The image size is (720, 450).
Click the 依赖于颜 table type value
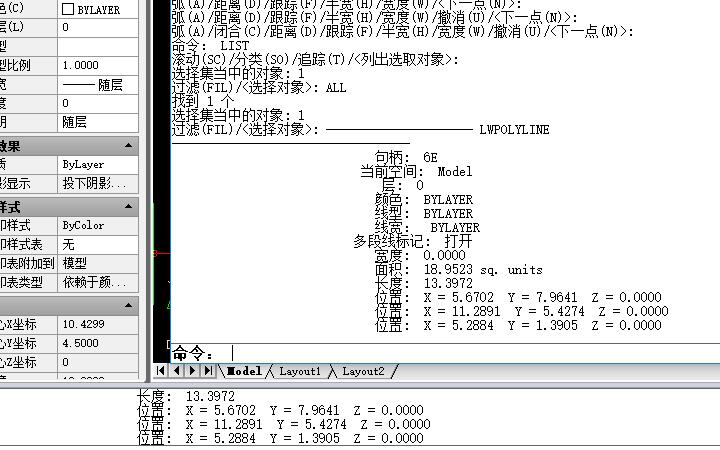pyautogui.click(x=98, y=282)
